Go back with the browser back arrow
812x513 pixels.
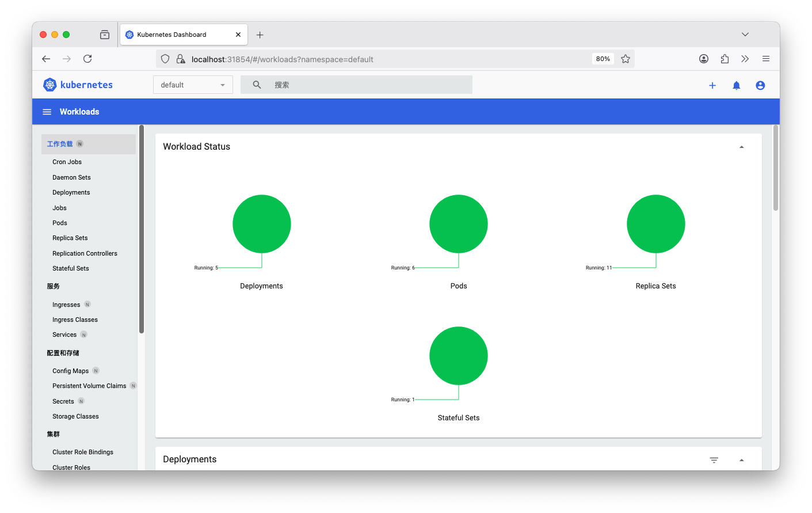[x=46, y=59]
